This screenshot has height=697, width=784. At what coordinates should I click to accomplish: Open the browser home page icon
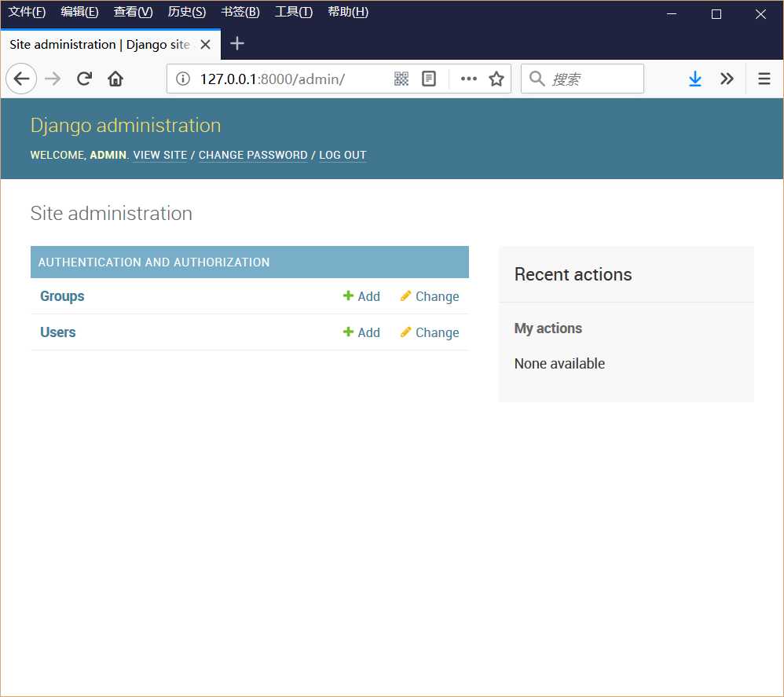(x=115, y=79)
